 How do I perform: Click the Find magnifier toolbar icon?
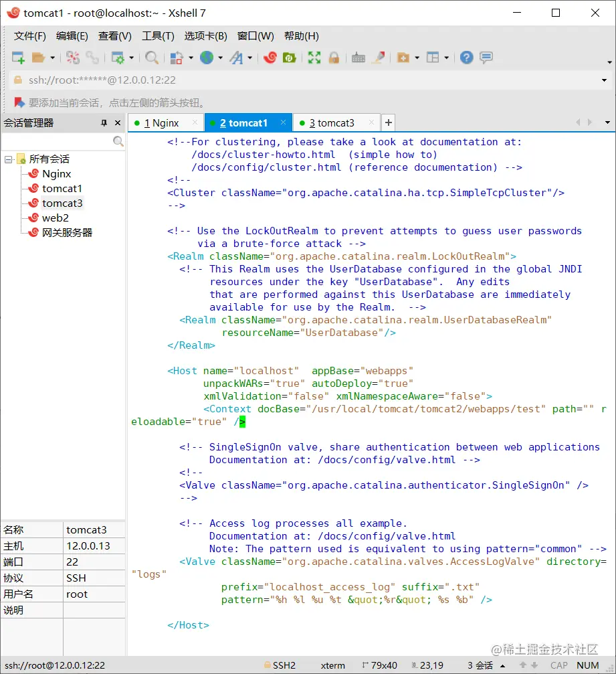pyautogui.click(x=152, y=58)
